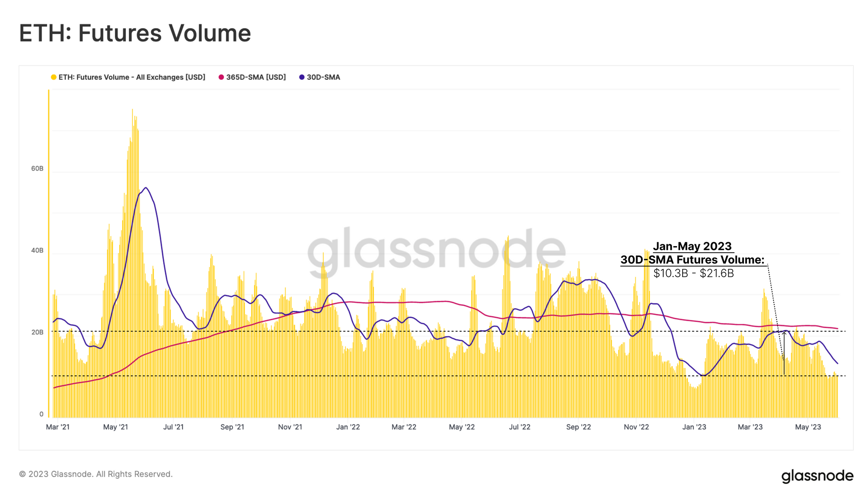The width and height of the screenshot is (868, 500).
Task: Select the Sep '22 x-axis label
Action: pos(579,427)
